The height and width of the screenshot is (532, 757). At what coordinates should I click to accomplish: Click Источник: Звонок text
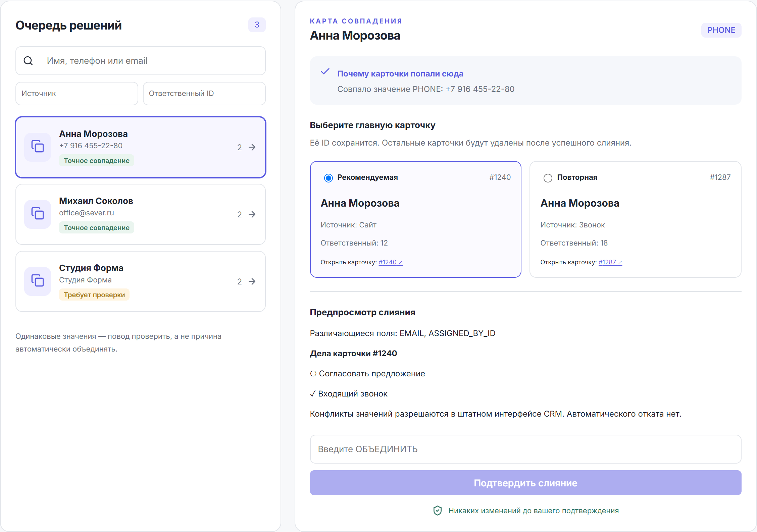572,225
